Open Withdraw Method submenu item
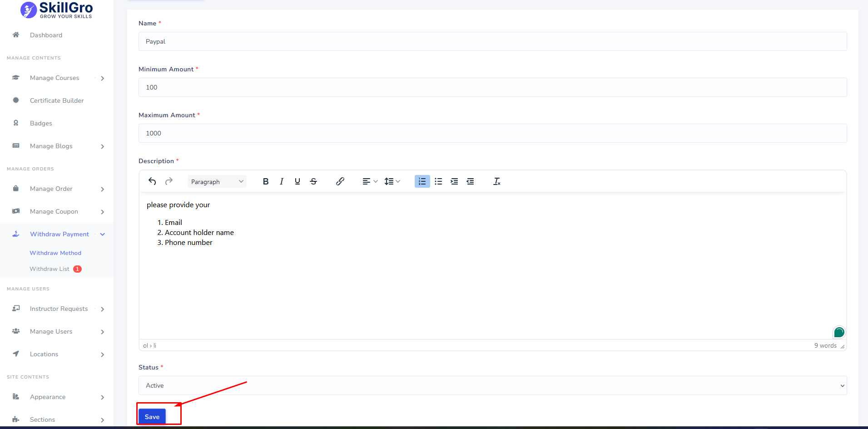This screenshot has width=868, height=429. pyautogui.click(x=55, y=253)
